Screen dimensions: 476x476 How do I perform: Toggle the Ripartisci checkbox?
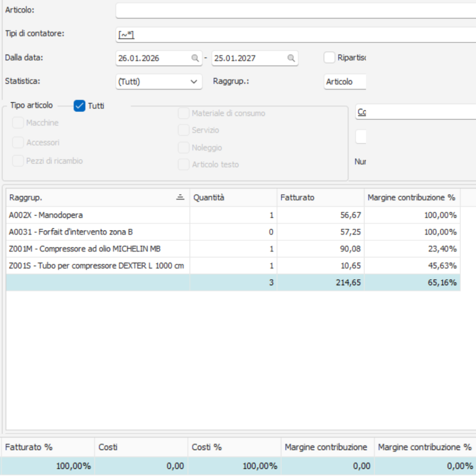point(329,58)
